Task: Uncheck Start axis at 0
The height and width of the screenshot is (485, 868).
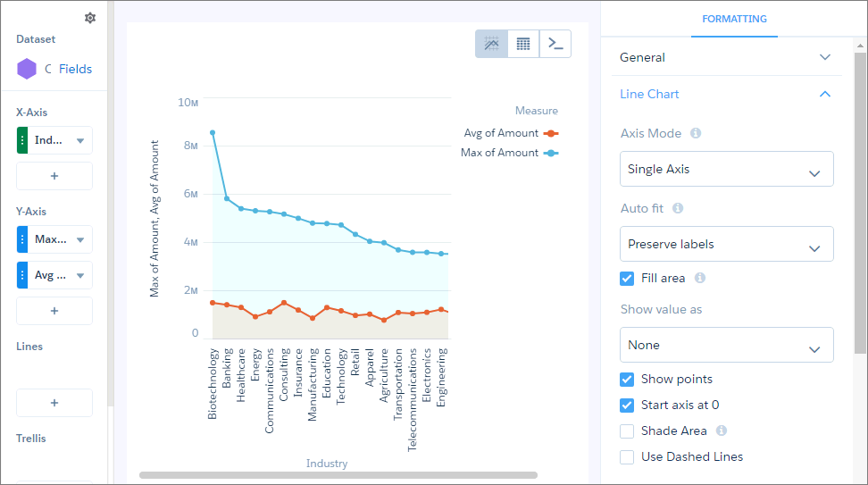Action: (627, 406)
